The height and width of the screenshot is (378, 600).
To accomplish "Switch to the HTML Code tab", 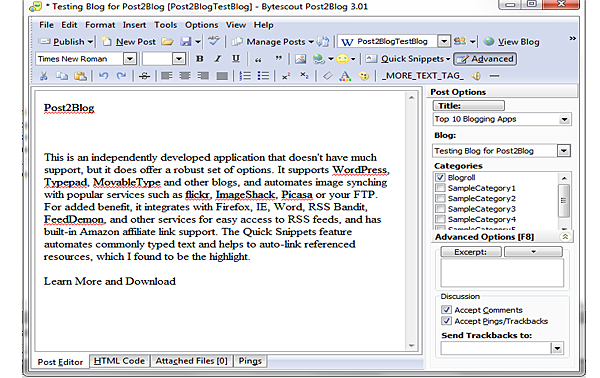I will 119,361.
